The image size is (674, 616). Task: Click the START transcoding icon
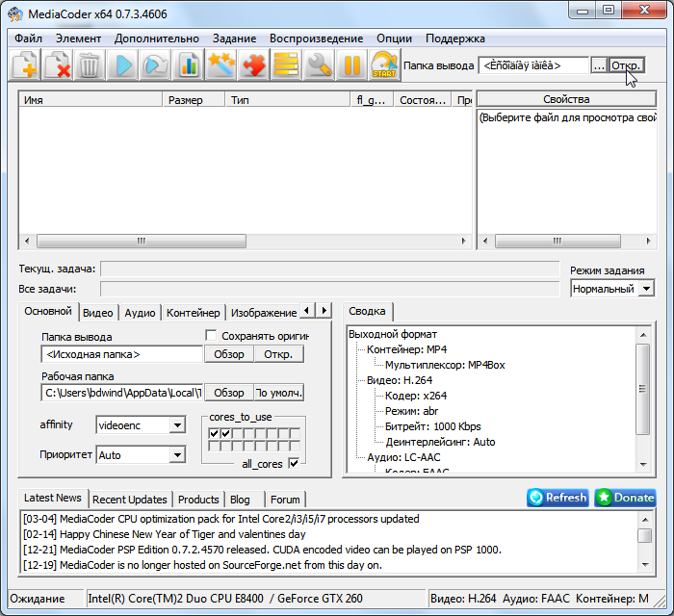384,65
